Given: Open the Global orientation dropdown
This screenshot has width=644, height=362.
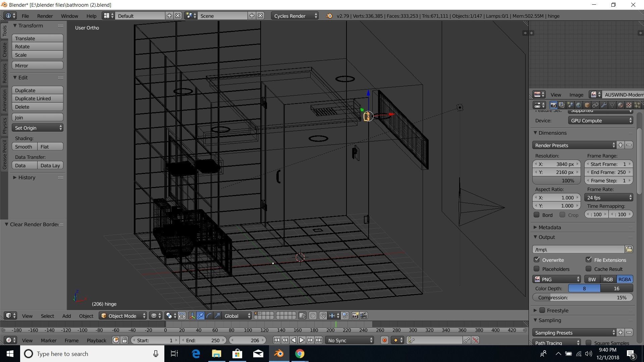Looking at the screenshot, I should tap(237, 316).
